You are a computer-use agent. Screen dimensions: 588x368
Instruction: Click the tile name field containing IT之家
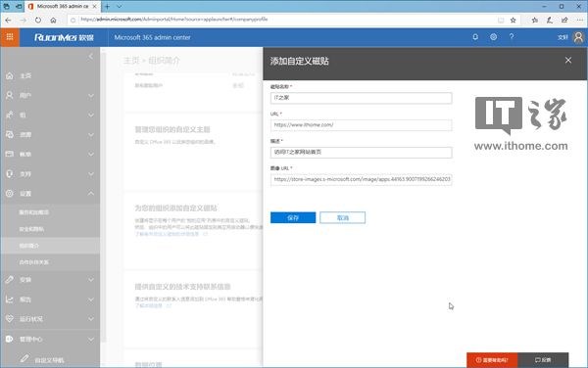point(361,98)
